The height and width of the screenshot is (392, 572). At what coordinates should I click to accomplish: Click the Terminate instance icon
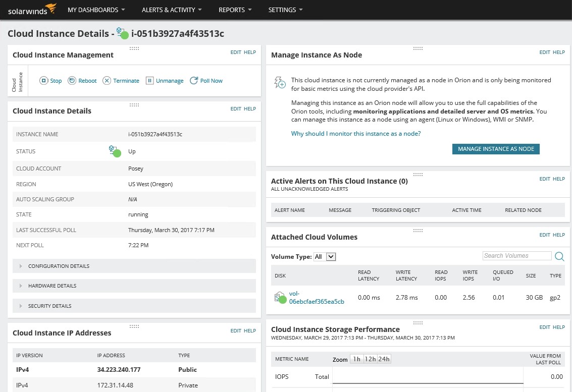[x=107, y=81]
